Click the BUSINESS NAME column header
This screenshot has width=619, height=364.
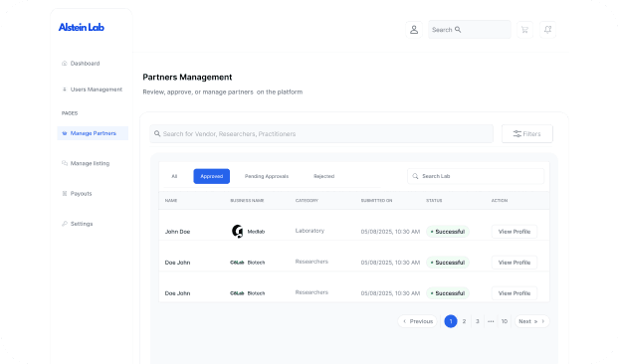pos(247,201)
